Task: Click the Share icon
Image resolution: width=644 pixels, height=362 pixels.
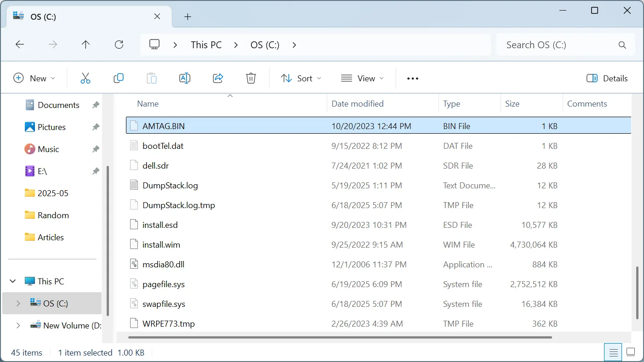Action: [218, 78]
